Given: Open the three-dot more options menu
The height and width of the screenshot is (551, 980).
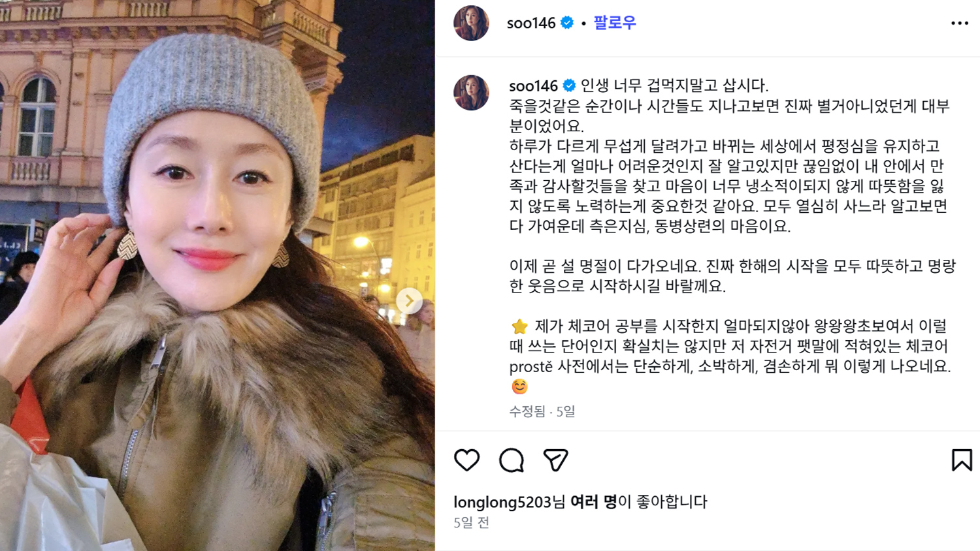Looking at the screenshot, I should pos(959,23).
